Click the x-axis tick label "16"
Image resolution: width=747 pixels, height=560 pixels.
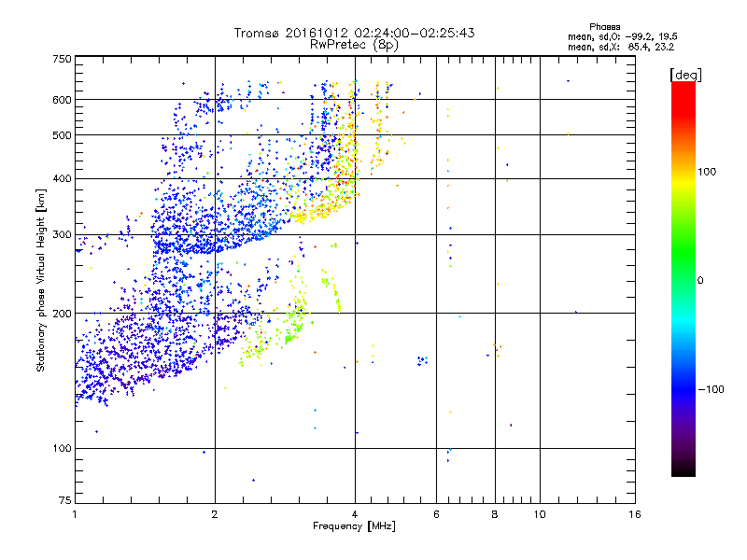point(635,514)
